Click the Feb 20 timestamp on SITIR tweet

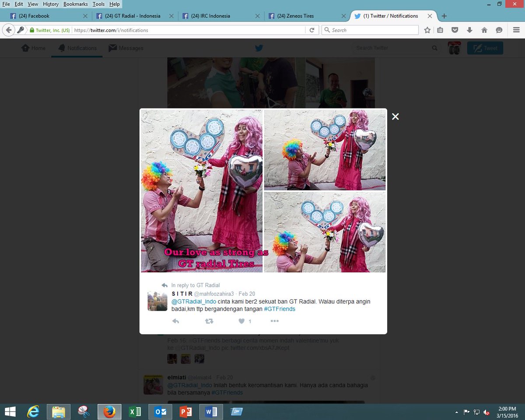[247, 294]
